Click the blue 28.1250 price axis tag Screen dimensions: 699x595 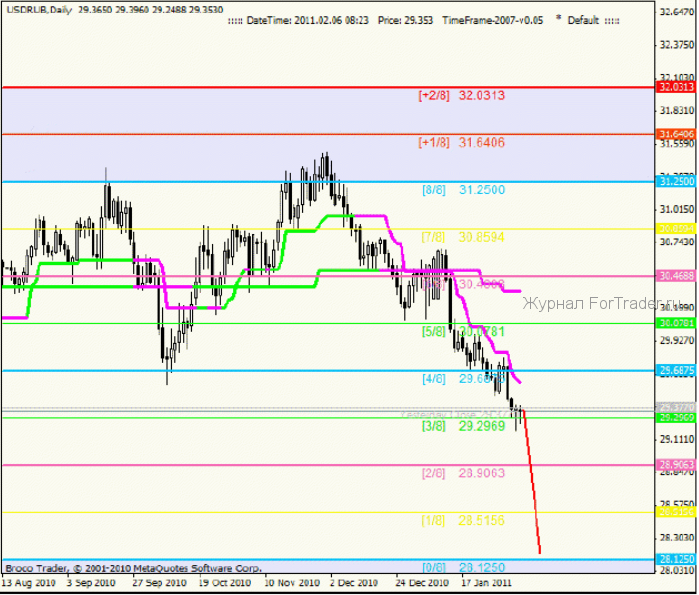[x=676, y=559]
